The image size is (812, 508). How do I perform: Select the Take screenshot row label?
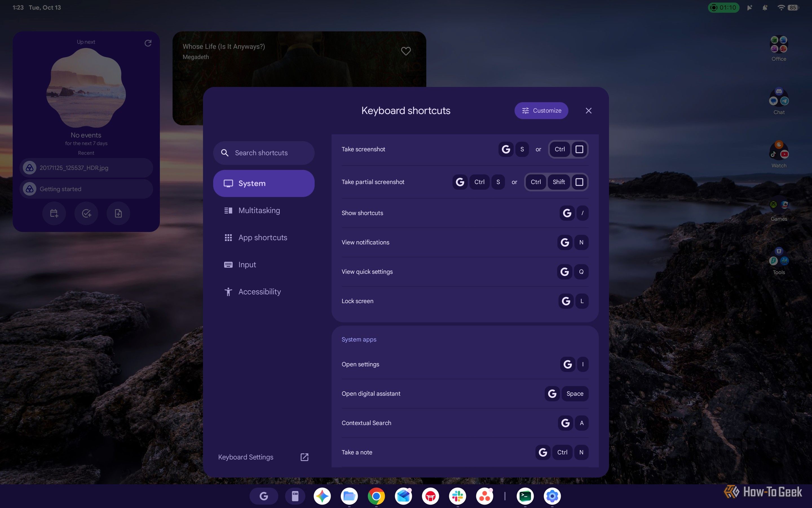point(363,149)
